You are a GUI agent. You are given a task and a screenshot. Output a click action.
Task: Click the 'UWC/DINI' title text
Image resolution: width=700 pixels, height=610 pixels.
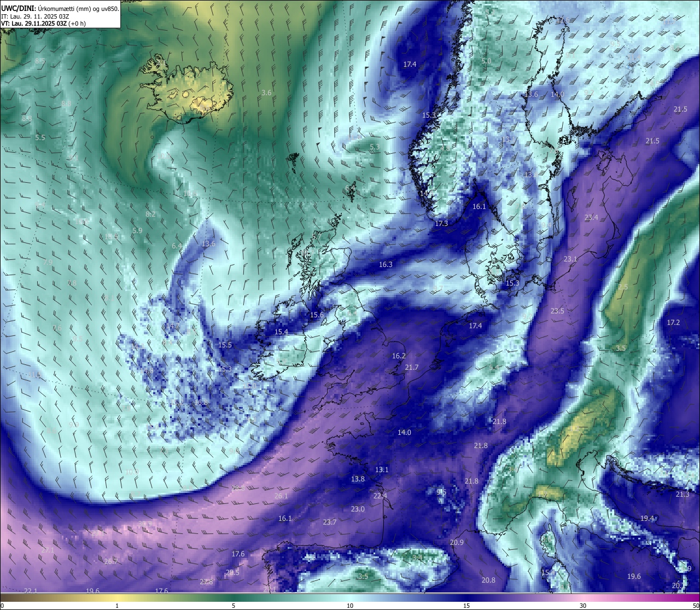click(19, 8)
